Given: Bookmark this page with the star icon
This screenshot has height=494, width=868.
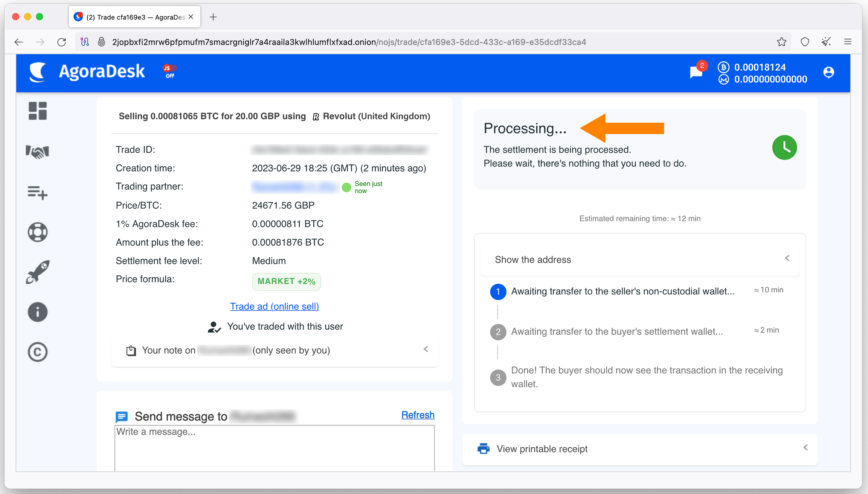Looking at the screenshot, I should click(782, 42).
